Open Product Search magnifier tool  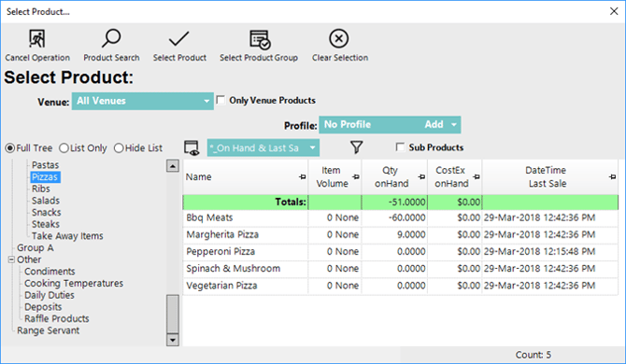(x=111, y=38)
